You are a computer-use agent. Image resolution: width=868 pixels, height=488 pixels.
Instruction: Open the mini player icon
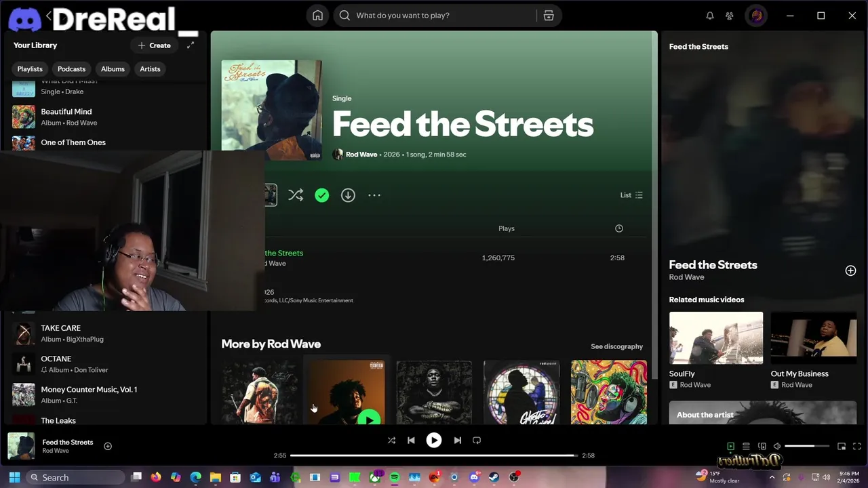coord(842,446)
